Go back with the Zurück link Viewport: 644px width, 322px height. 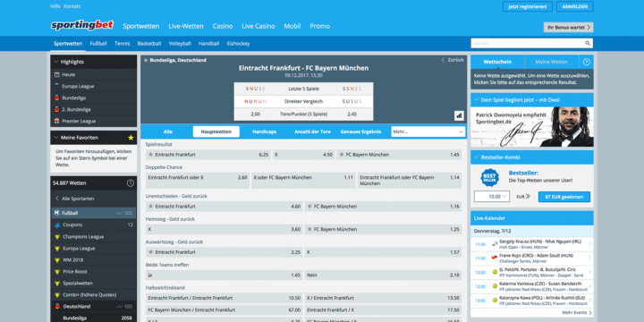click(453, 60)
